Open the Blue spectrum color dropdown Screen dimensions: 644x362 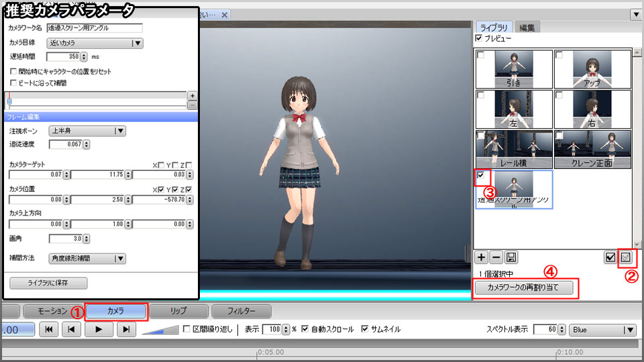(602, 329)
